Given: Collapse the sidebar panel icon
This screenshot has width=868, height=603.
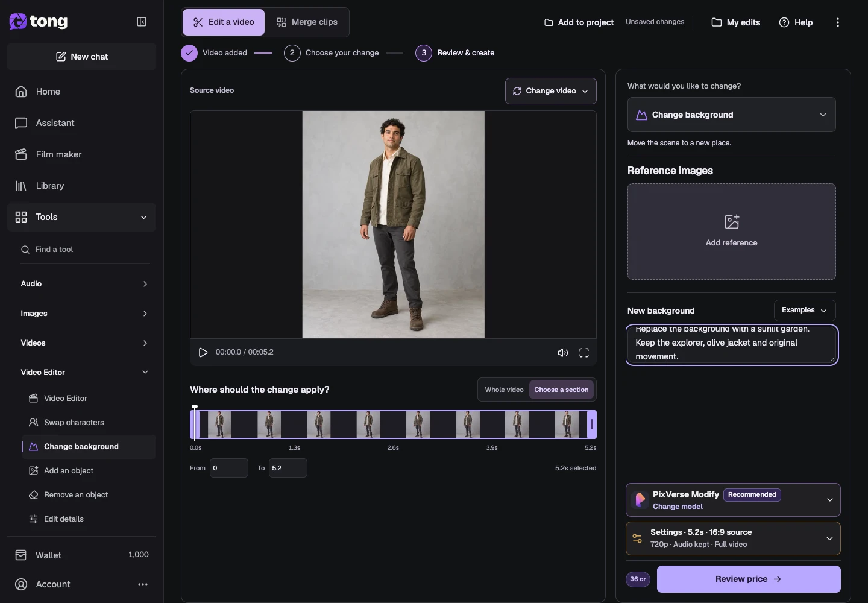Looking at the screenshot, I should coord(142,22).
